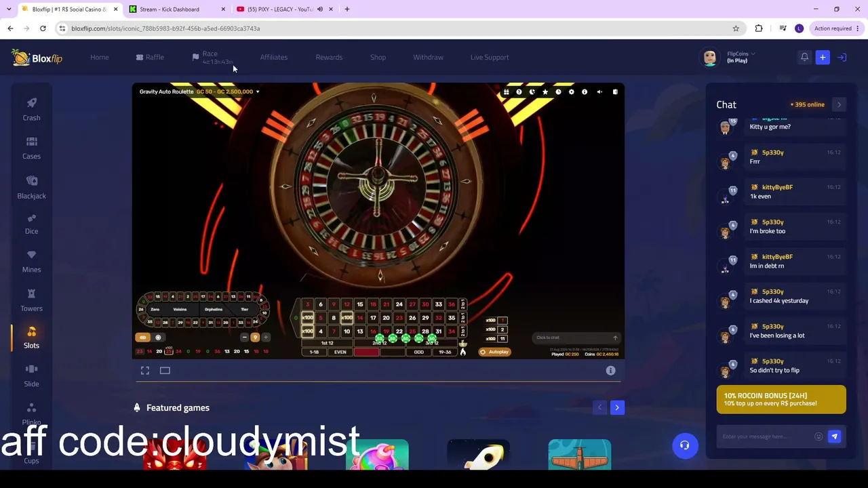The width and height of the screenshot is (868, 488).
Task: Enter fullscreen mode below the game
Action: coord(145,371)
